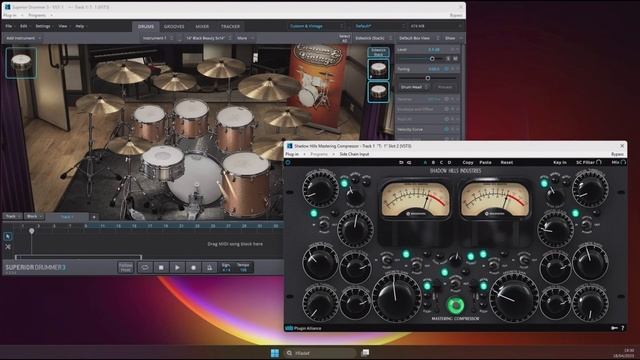Open the Edit menu in Superior Drummer

coord(24,26)
